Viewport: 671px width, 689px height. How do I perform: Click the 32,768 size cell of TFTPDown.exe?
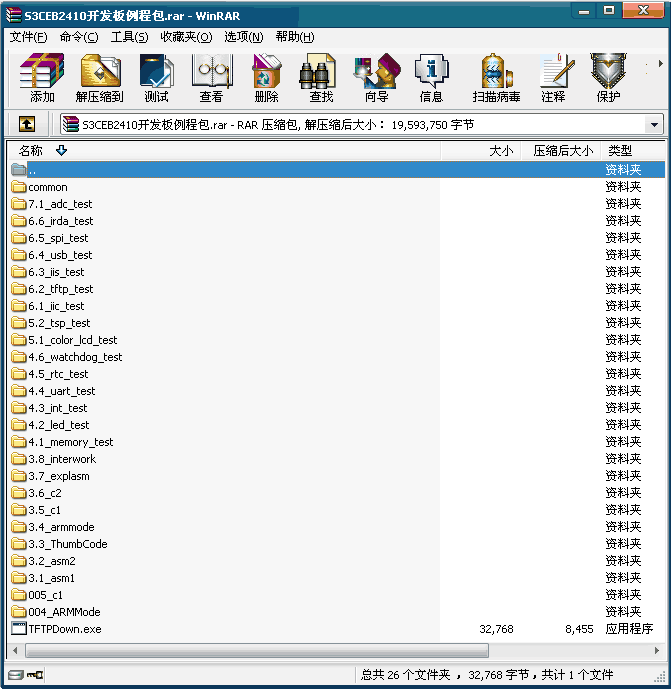tap(496, 629)
